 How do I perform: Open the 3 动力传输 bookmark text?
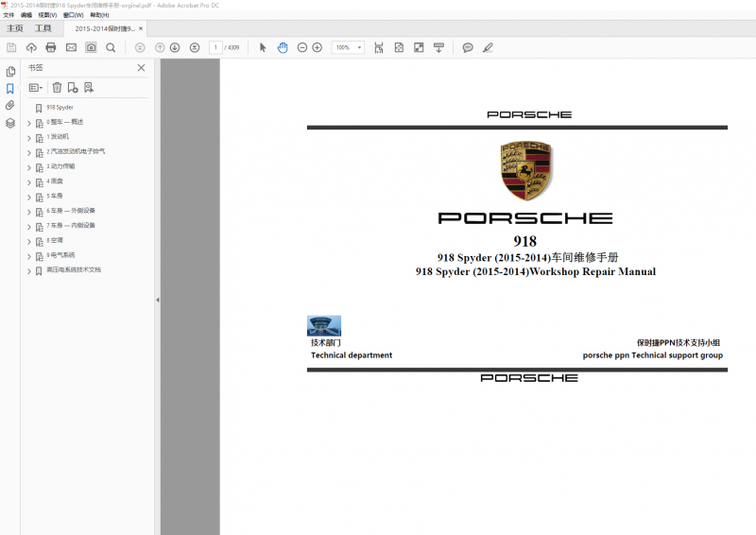tap(60, 166)
